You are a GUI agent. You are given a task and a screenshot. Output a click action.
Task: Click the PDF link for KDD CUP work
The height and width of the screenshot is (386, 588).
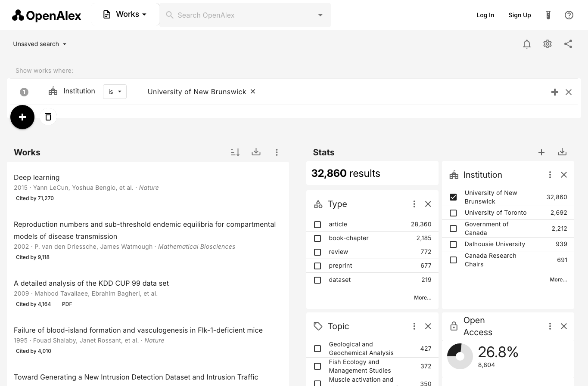click(x=67, y=304)
